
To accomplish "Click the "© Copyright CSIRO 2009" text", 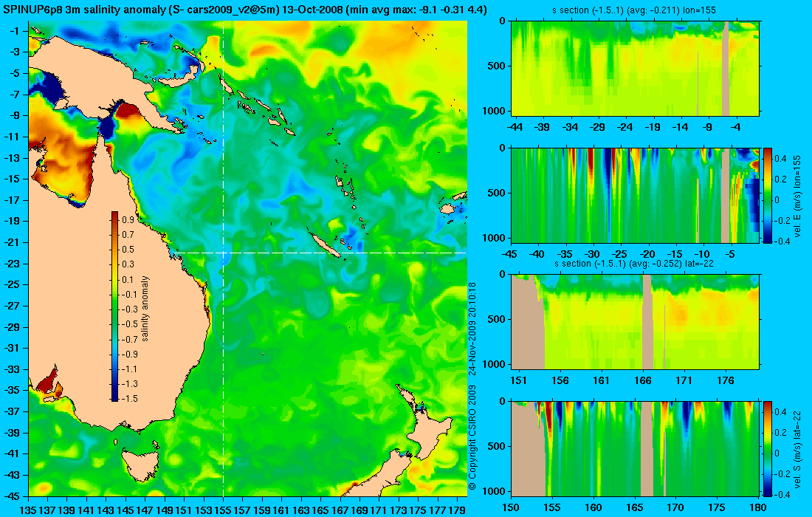I will (472, 438).
